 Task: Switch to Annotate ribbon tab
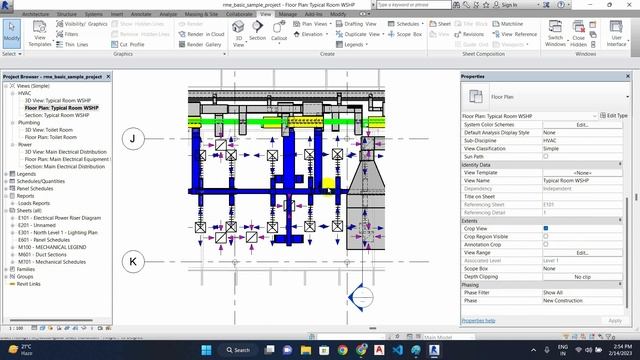point(141,14)
